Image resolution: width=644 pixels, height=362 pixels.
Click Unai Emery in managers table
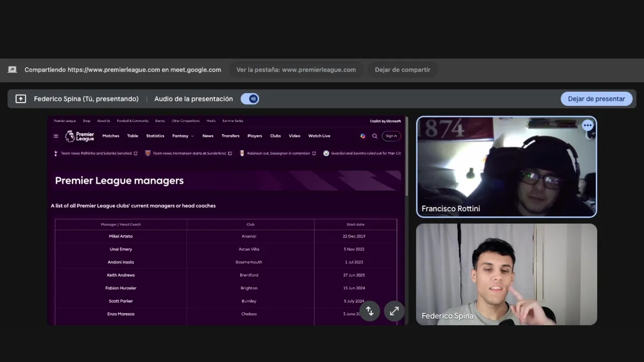(x=121, y=249)
